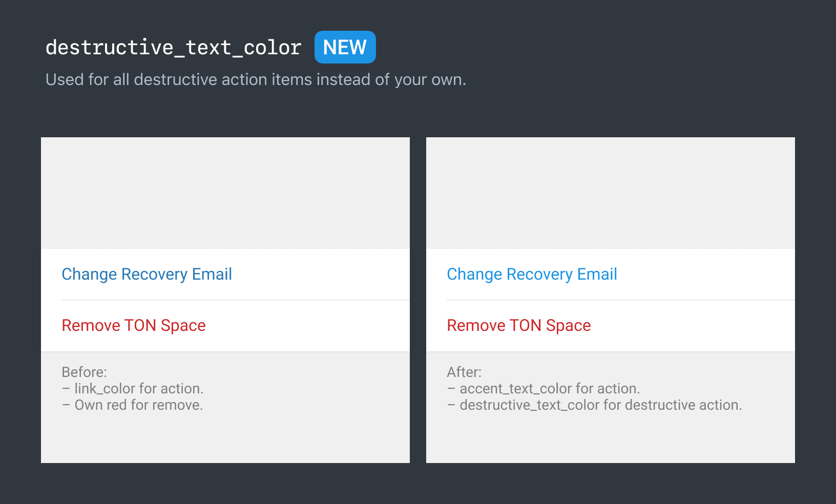Click the After: label

coord(464,372)
